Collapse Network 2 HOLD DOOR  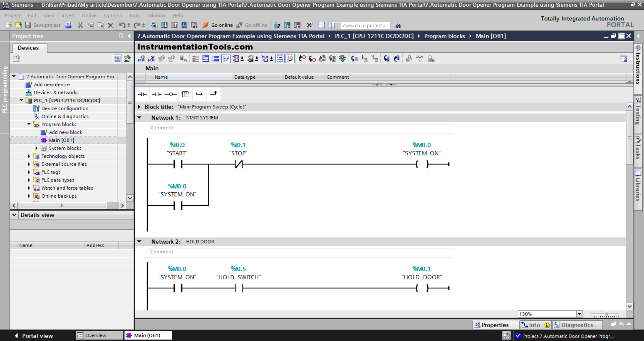(x=139, y=242)
